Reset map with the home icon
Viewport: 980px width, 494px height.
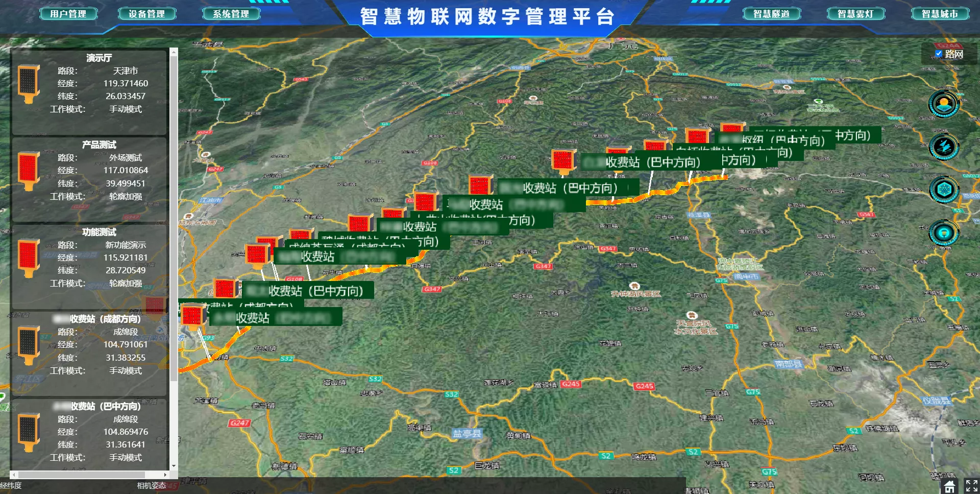pyautogui.click(x=949, y=486)
